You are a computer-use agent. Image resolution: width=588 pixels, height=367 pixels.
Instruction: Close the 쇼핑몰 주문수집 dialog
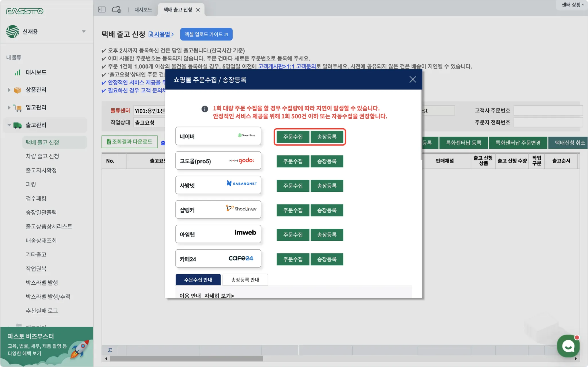(413, 79)
